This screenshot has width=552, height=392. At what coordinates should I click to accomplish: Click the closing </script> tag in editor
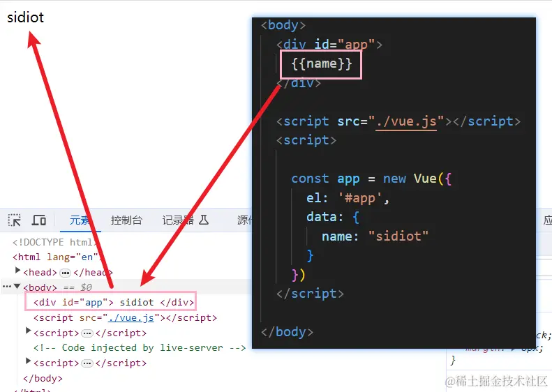pos(310,294)
